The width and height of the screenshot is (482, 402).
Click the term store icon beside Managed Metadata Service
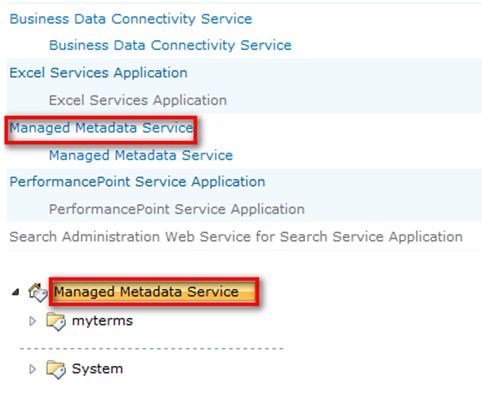click(x=38, y=292)
